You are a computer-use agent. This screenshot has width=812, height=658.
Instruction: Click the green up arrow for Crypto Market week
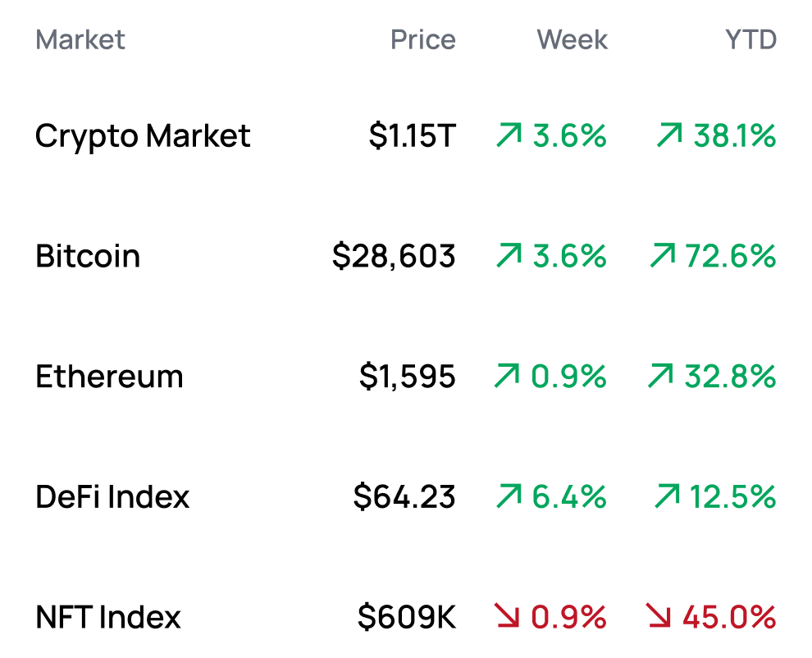[x=509, y=135]
